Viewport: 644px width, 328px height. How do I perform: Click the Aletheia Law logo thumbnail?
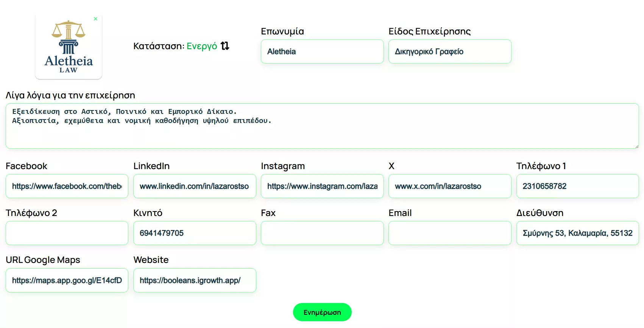point(69,47)
